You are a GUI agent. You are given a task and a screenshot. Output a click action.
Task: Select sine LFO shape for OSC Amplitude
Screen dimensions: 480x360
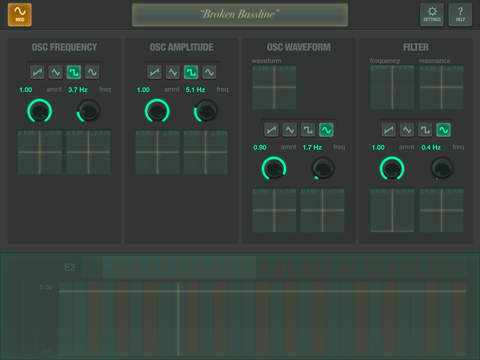point(209,72)
